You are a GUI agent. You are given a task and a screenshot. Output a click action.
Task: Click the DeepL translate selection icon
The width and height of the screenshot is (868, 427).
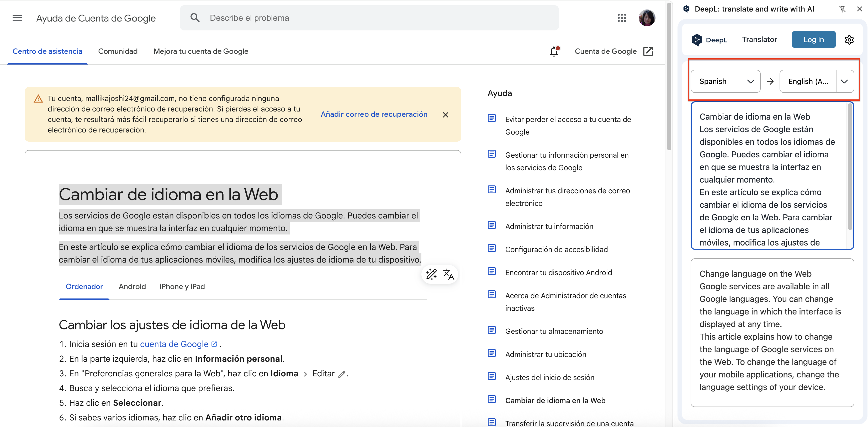448,274
